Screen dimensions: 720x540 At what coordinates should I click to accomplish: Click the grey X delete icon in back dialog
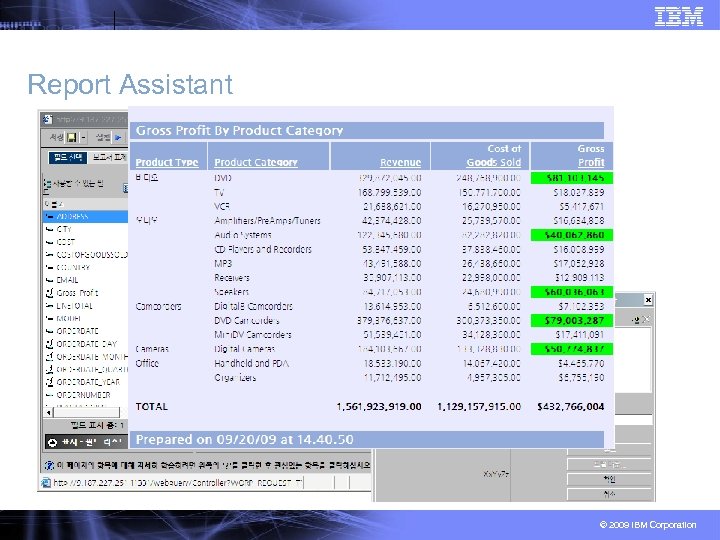pyautogui.click(x=646, y=319)
